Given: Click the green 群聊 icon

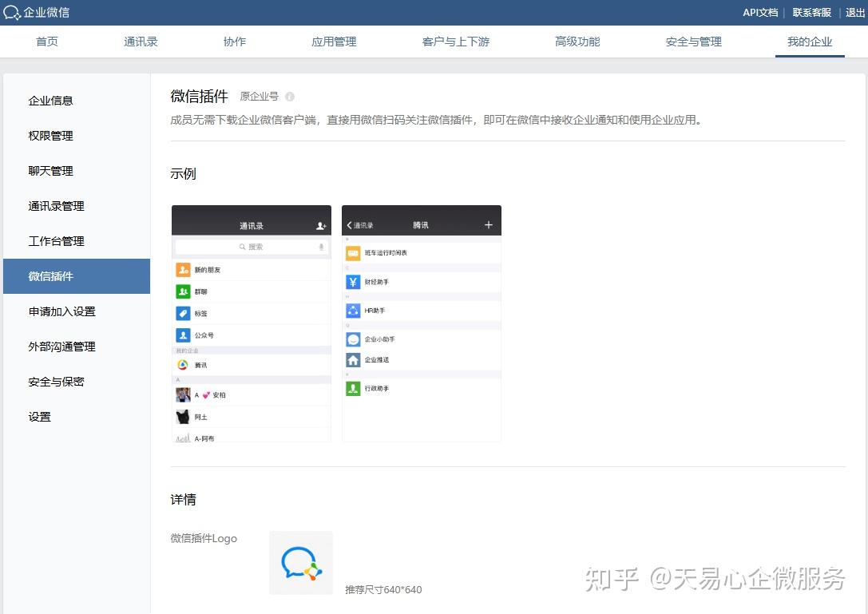Looking at the screenshot, I should 183,291.
